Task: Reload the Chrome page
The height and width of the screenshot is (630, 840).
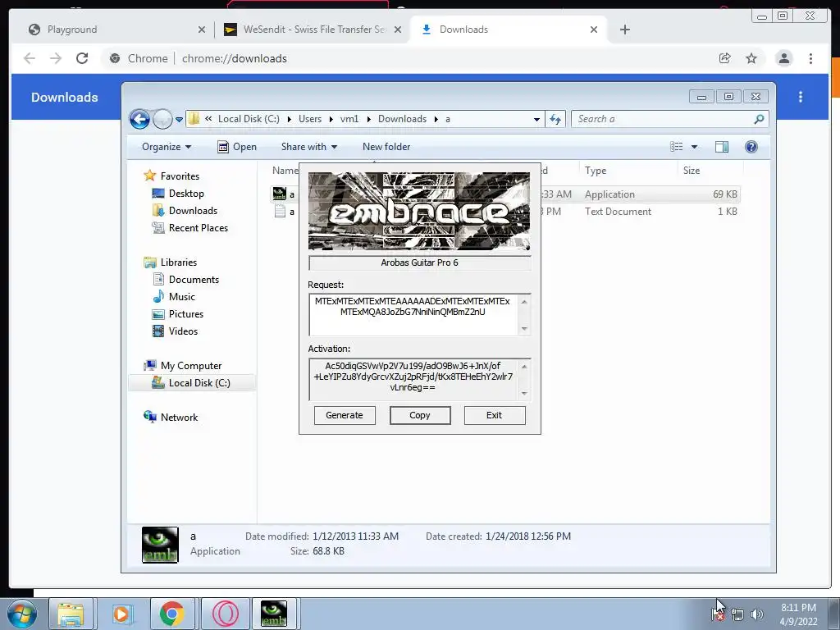Action: 82,58
